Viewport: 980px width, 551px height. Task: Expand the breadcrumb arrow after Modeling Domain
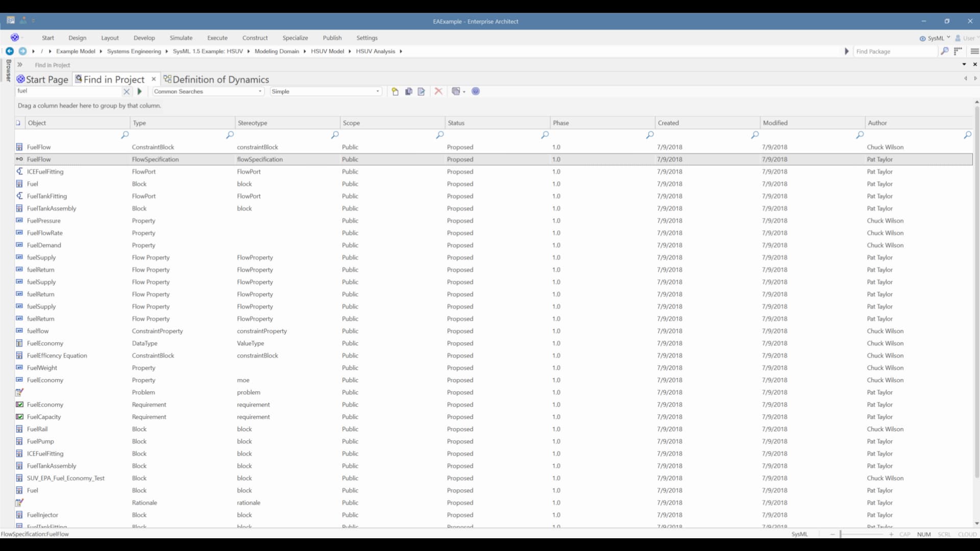click(x=305, y=51)
